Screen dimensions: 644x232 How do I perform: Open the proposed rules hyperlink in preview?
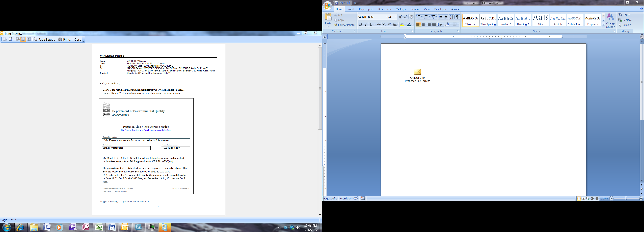coord(146,130)
